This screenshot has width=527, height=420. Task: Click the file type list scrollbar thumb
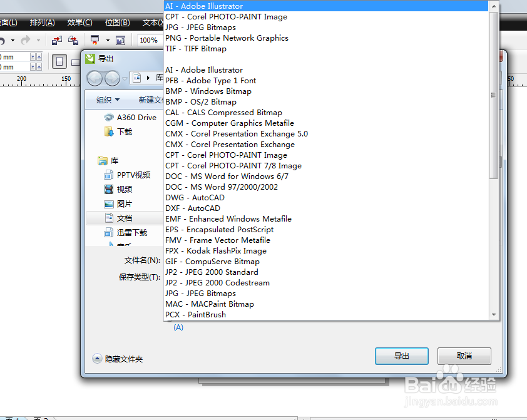(493, 95)
